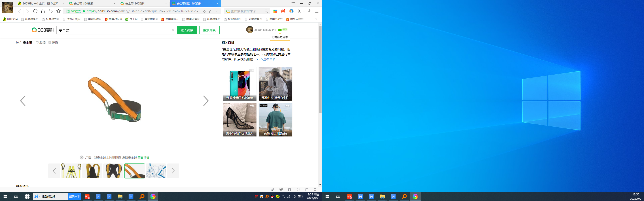This screenshot has height=201, width=644.
Task: Reload the page with the refresh icon
Action: (35, 11)
